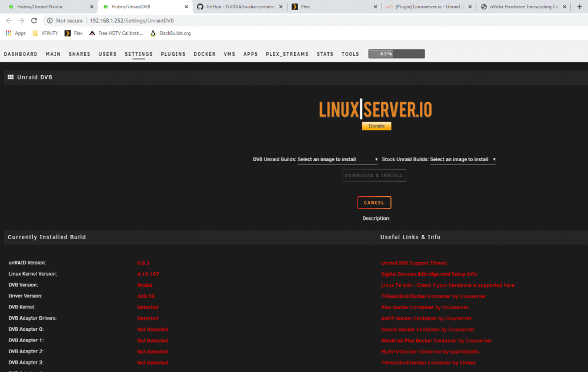588x372 pixels.
Task: Open the Main menu
Action: tap(53, 54)
